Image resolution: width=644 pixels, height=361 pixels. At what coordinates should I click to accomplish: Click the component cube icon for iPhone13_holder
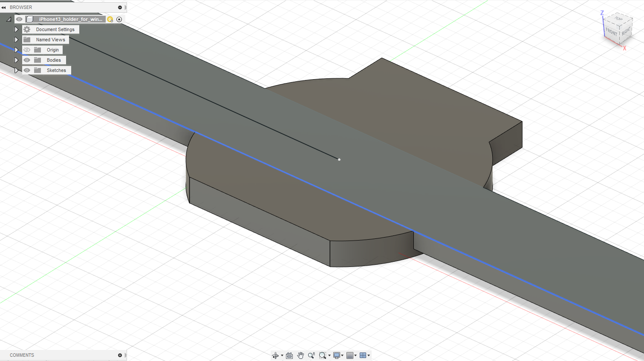(x=30, y=19)
